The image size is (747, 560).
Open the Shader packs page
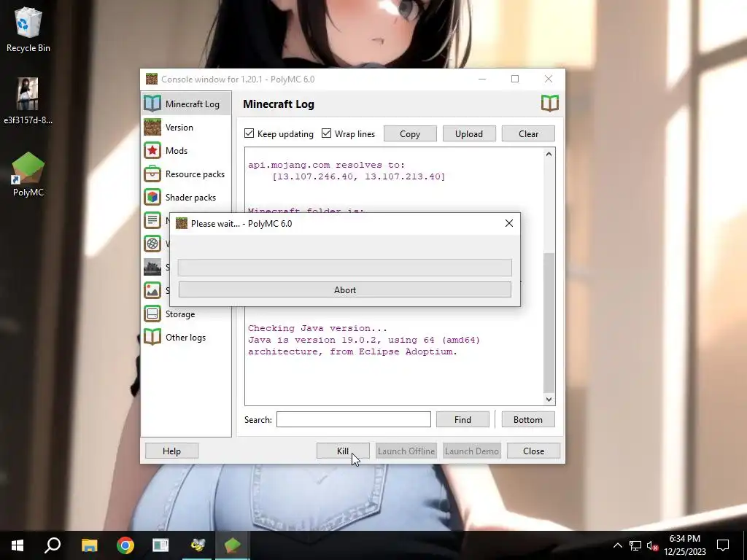tap(186, 197)
